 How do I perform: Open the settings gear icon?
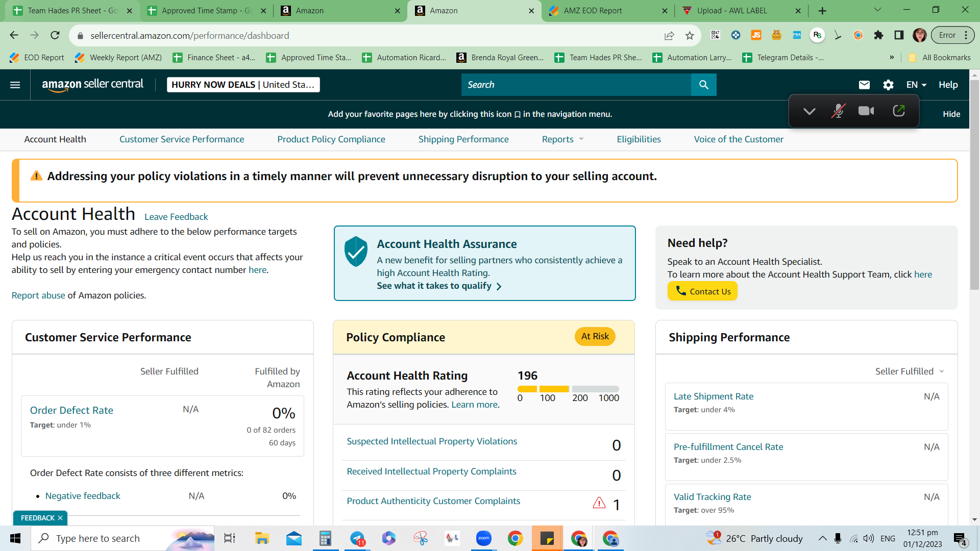point(888,85)
